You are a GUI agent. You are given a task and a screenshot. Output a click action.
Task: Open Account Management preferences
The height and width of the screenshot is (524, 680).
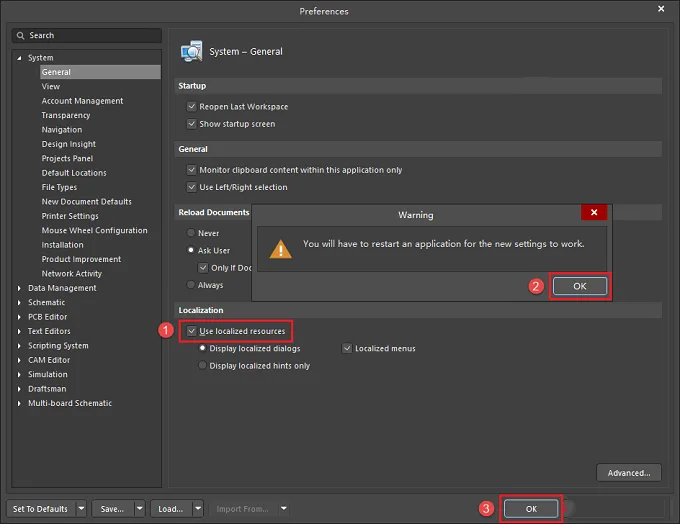pos(82,101)
